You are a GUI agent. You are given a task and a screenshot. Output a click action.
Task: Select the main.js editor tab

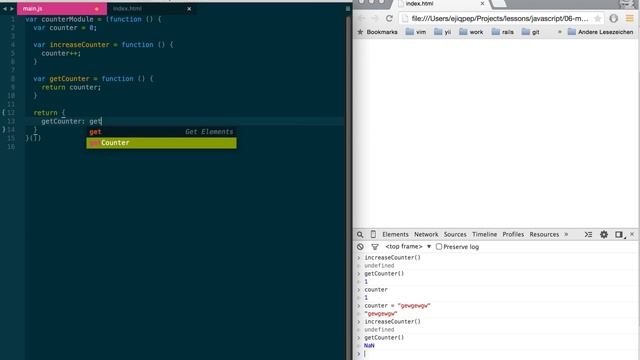61,9
